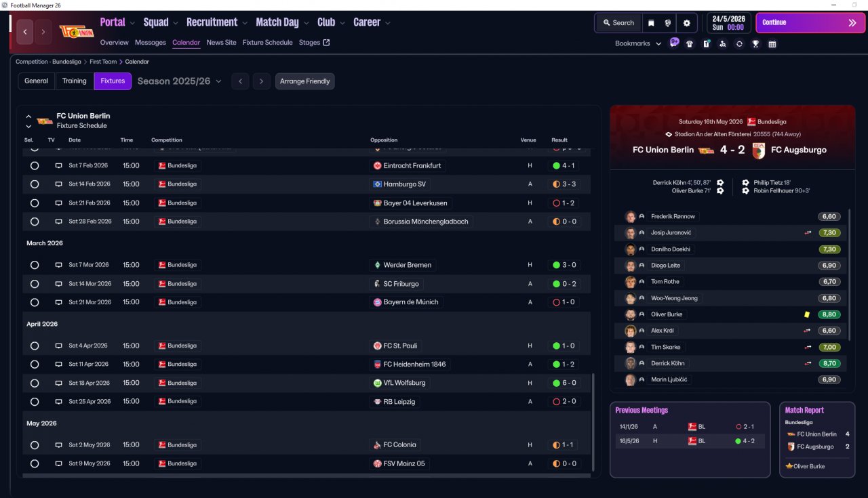Select the radio for Sat 7 Mar 2026 fixture
Image resolution: width=868 pixels, height=498 pixels.
click(x=35, y=265)
